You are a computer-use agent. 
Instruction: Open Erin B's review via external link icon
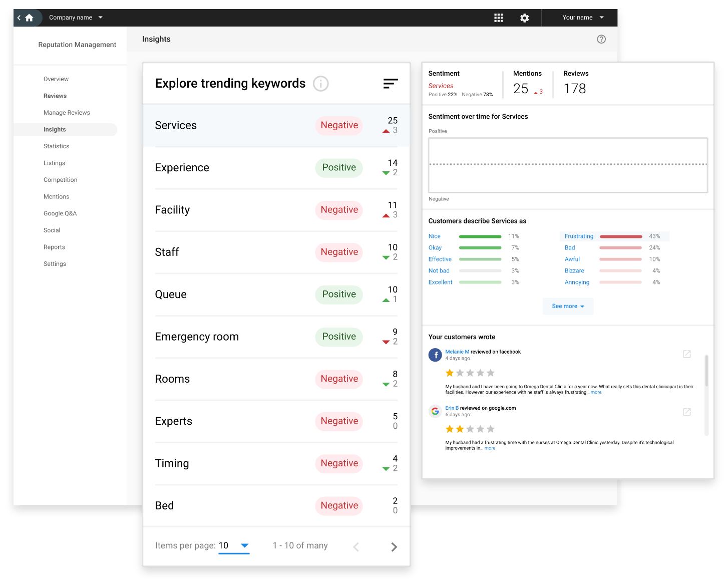point(686,412)
